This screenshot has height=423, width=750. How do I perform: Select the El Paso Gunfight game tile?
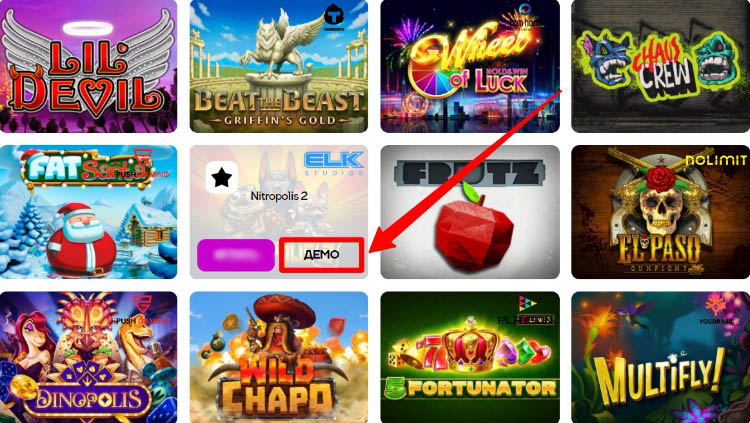click(x=661, y=212)
